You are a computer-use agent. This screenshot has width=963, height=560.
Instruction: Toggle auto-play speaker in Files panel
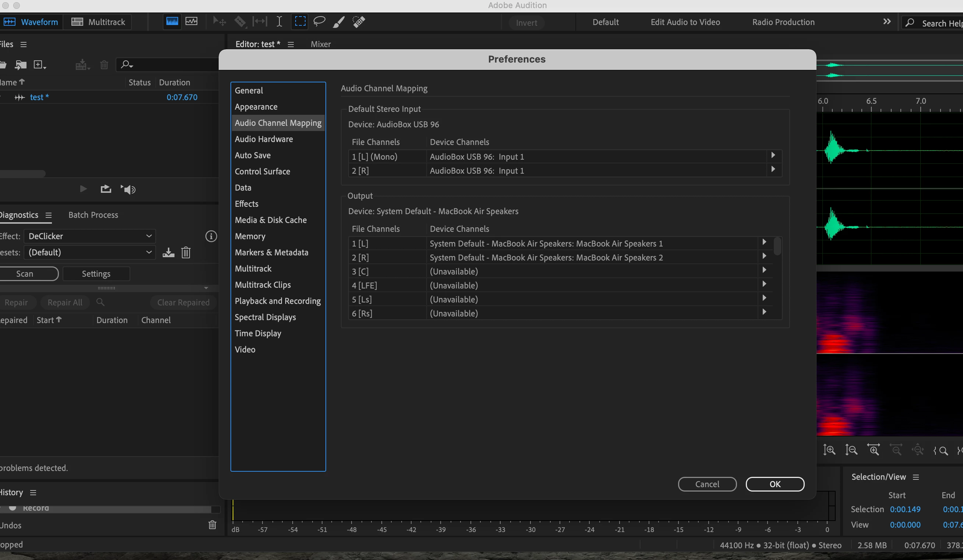pos(128,189)
